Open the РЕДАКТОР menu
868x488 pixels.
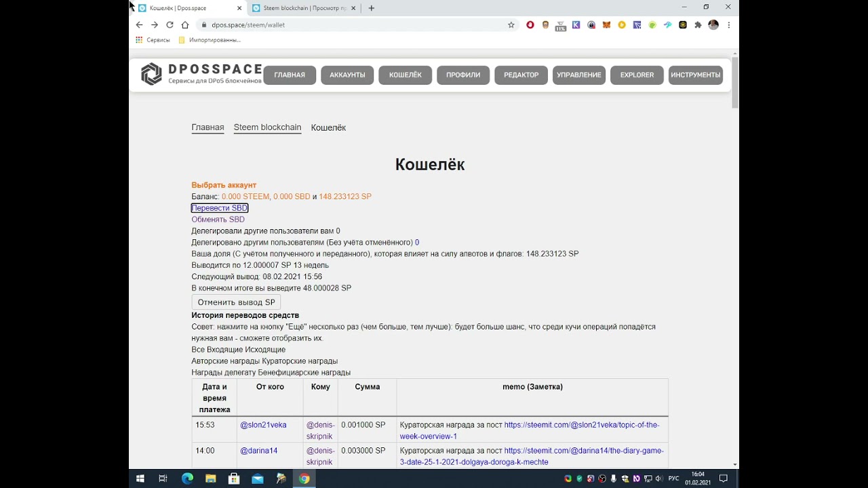(x=521, y=75)
